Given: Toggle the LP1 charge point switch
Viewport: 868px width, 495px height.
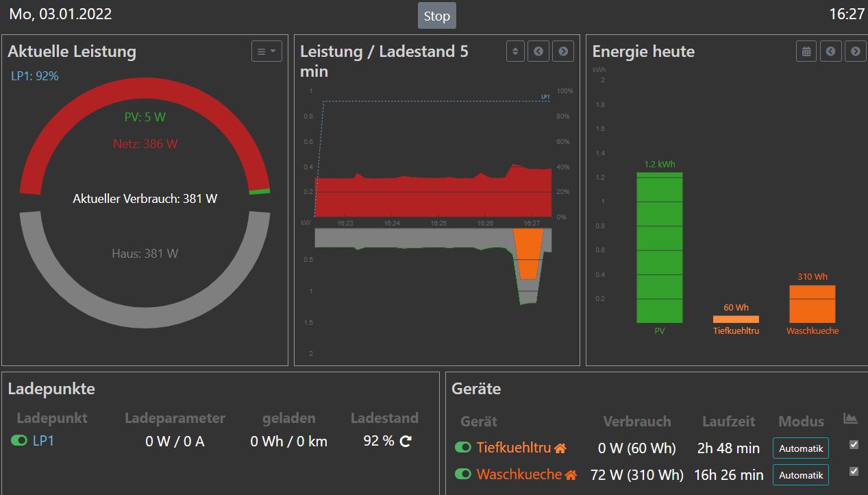Looking at the screenshot, I should 19,441.
